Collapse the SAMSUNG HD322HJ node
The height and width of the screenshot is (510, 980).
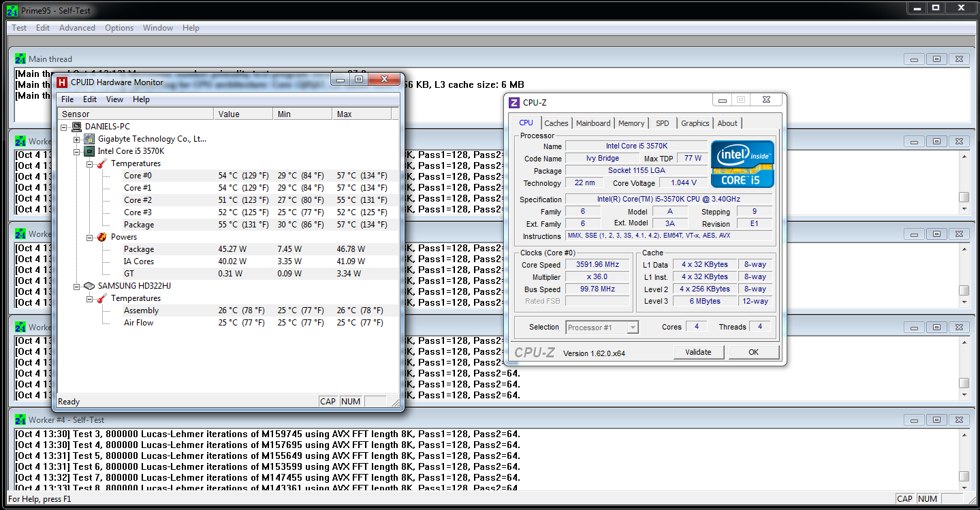(77, 286)
